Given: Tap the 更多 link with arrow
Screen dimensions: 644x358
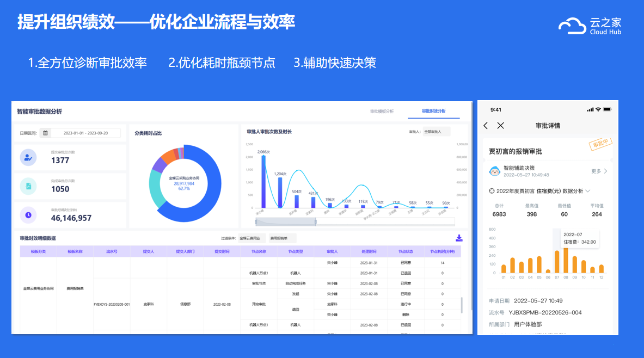Looking at the screenshot, I should [x=599, y=171].
